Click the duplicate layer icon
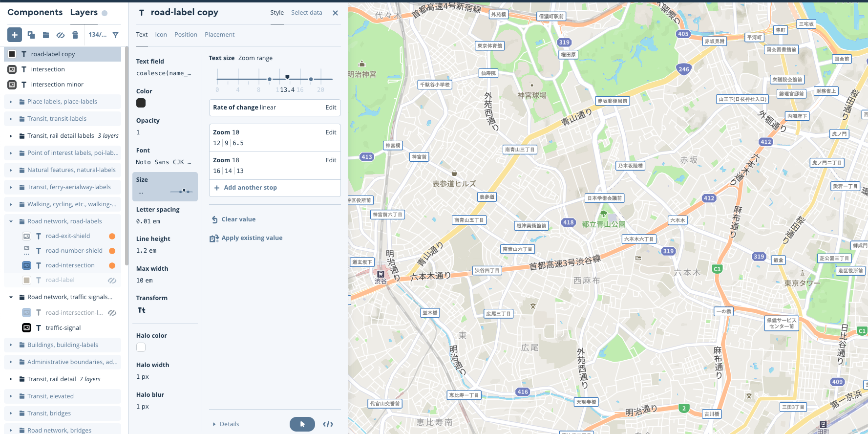868x434 pixels. pos(31,35)
